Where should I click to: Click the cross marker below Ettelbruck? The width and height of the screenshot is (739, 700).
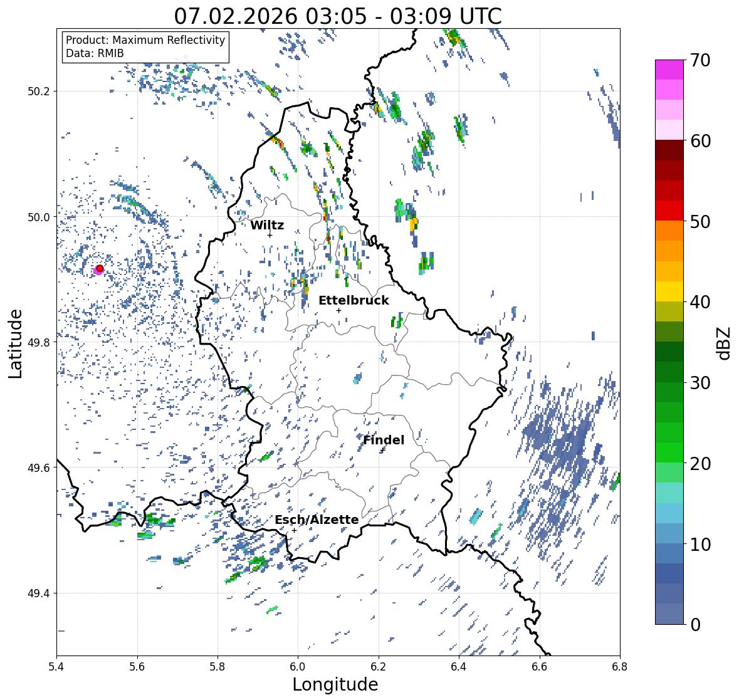(x=338, y=310)
